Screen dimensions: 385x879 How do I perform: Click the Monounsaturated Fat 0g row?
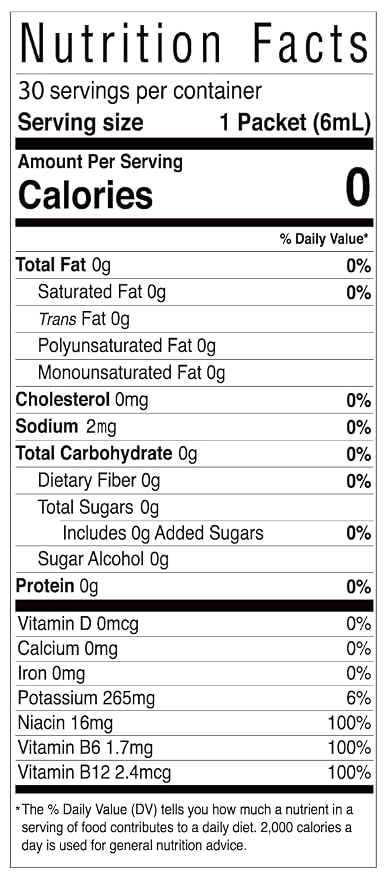pos(194,373)
